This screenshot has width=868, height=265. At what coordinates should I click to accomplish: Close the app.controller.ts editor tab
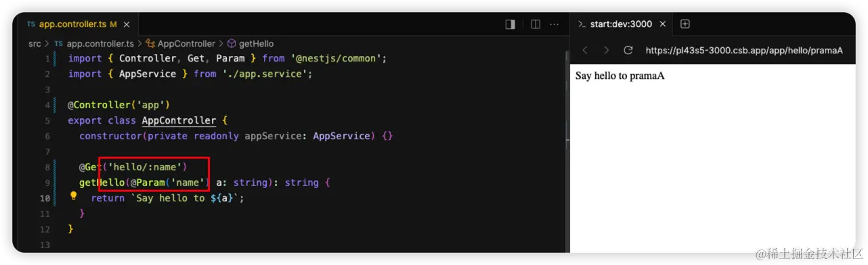pyautogui.click(x=127, y=24)
